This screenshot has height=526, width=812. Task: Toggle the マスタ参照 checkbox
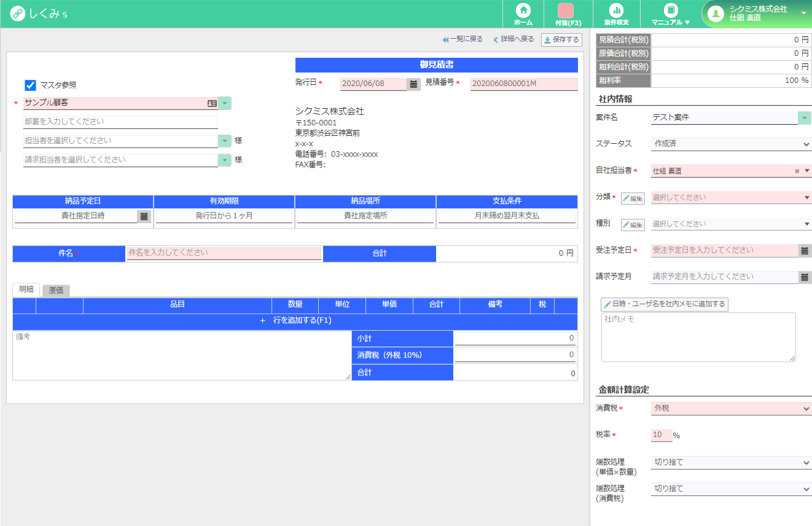click(x=30, y=85)
